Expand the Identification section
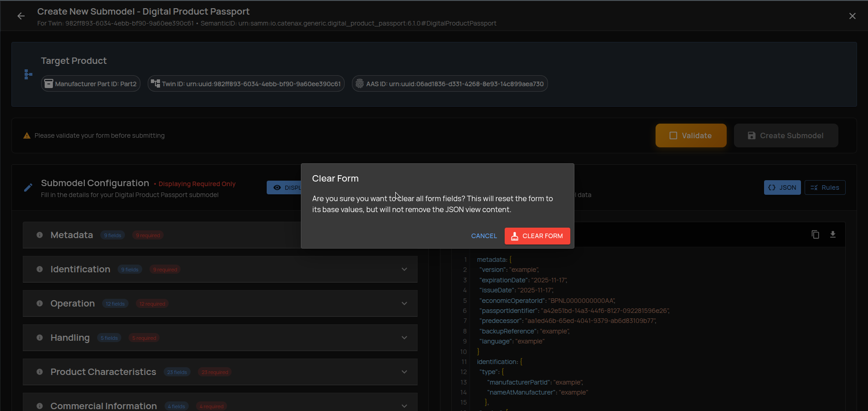Viewport: 868px width, 411px height. point(404,269)
